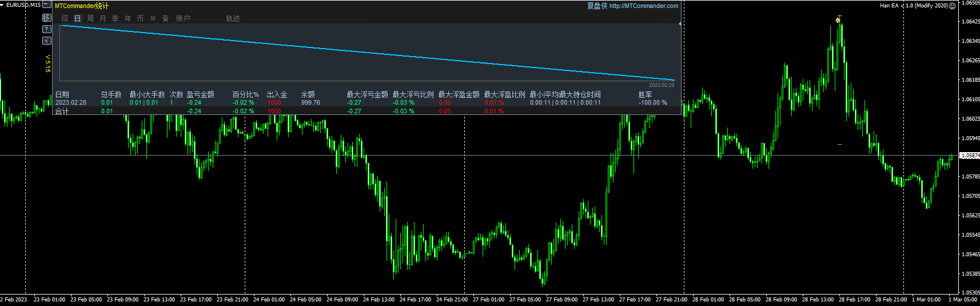Toggle the '√' checkmark icon button
The height and width of the screenshot is (306, 980).
click(x=47, y=41)
